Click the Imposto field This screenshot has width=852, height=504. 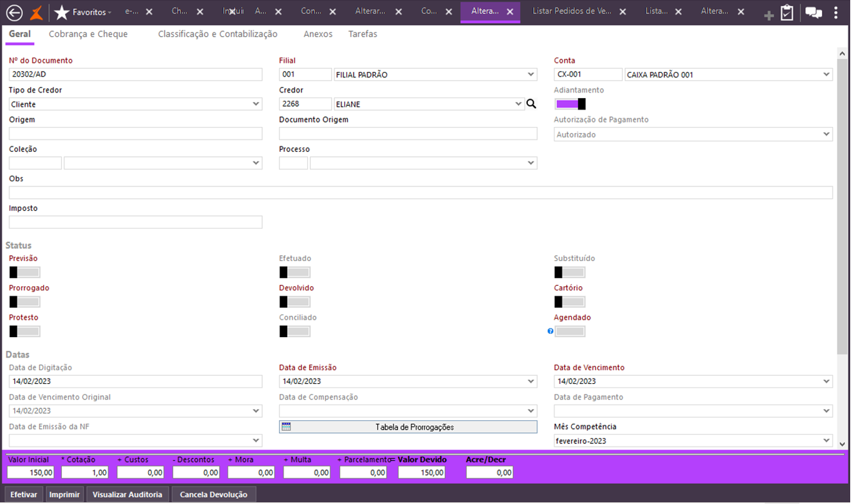(x=135, y=222)
